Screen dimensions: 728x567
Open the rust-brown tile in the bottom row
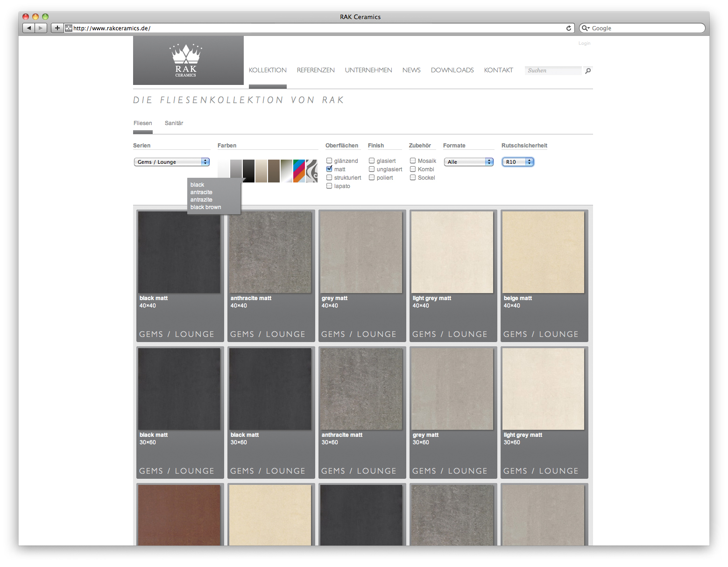(179, 515)
